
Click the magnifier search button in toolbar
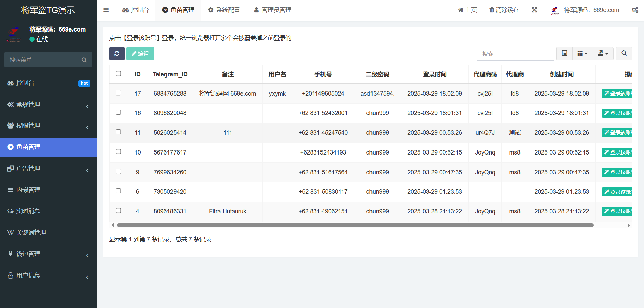[x=624, y=54]
